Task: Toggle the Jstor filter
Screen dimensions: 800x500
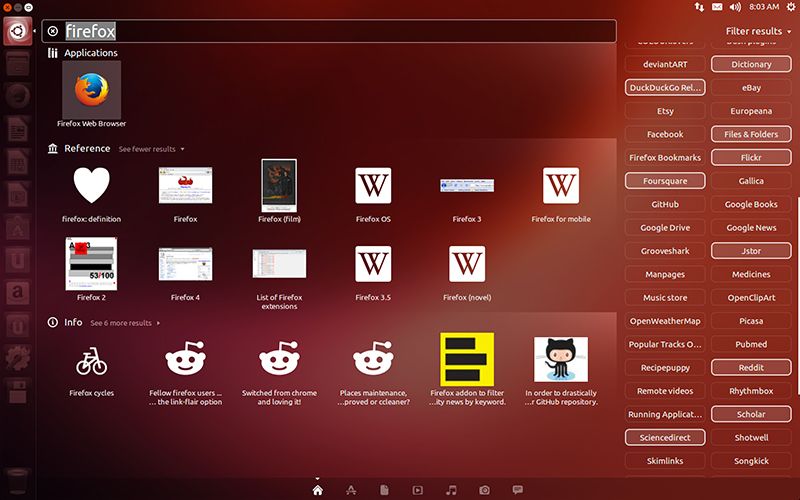Action: (751, 251)
